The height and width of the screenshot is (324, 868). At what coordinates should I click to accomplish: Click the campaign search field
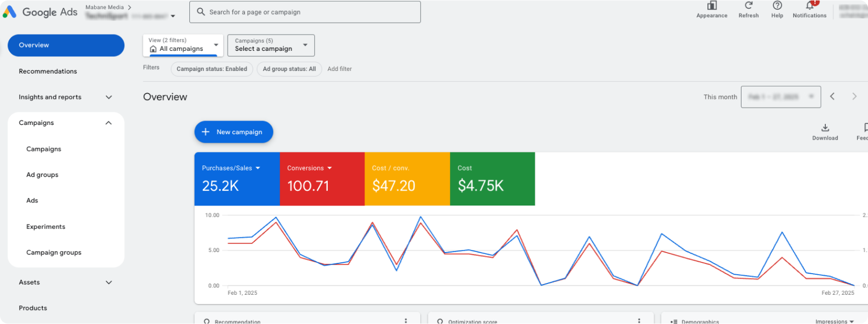[x=304, y=12]
